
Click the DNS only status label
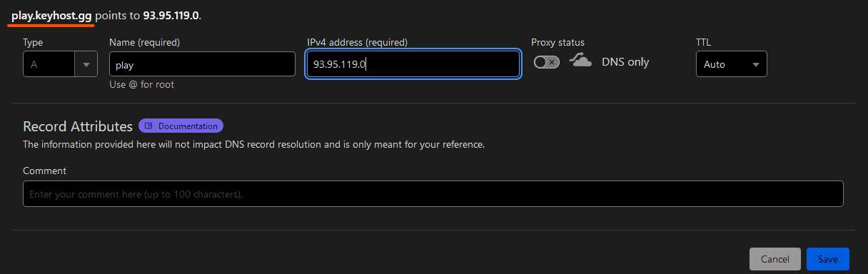[625, 62]
